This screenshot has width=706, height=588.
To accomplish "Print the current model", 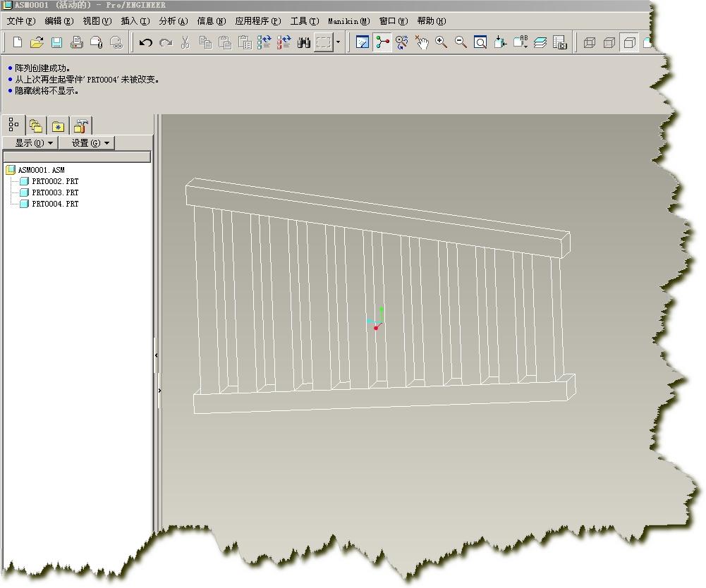I will [77, 43].
